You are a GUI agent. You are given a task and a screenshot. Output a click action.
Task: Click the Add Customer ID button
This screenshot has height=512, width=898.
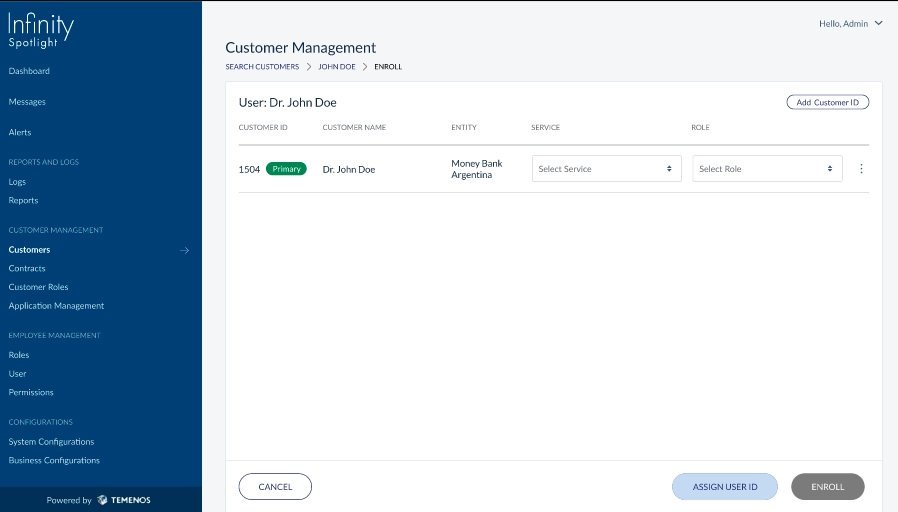tap(828, 103)
